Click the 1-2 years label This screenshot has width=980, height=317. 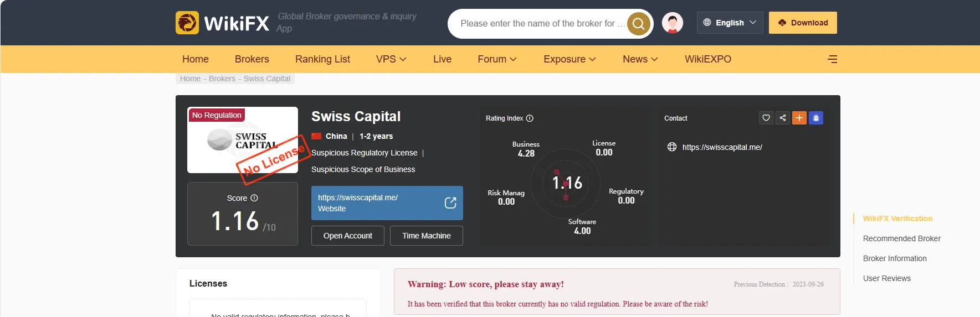pyautogui.click(x=376, y=136)
